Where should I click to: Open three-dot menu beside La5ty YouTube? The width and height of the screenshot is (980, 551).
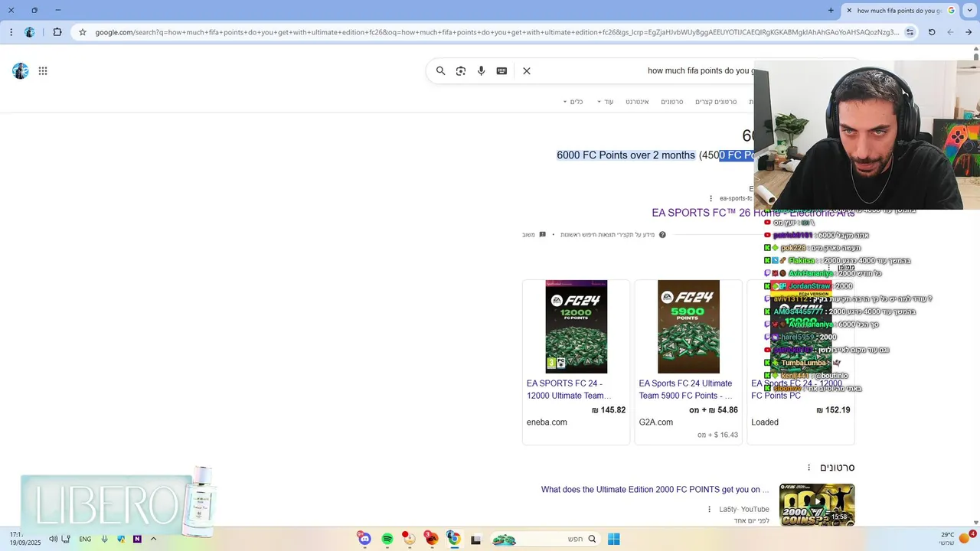710,509
